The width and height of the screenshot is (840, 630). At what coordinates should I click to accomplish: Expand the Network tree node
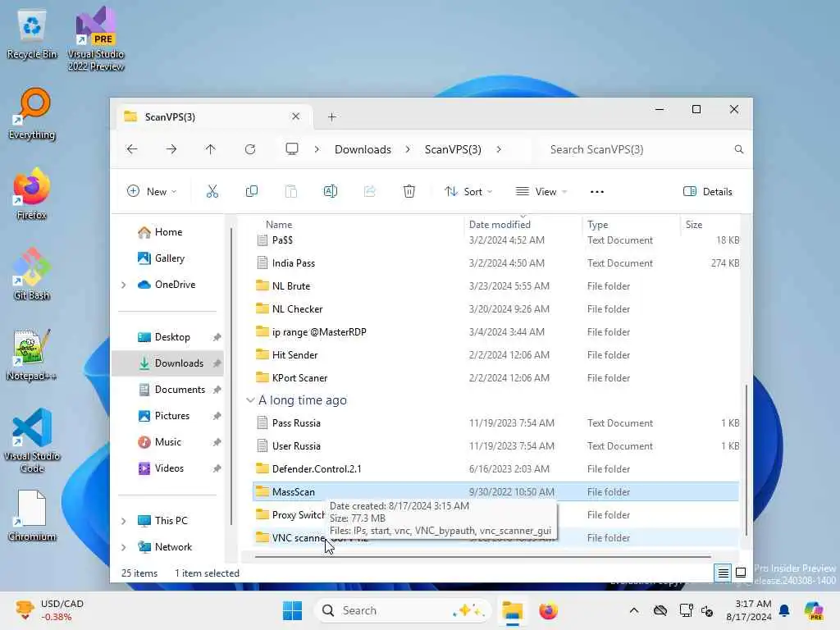[124, 547]
